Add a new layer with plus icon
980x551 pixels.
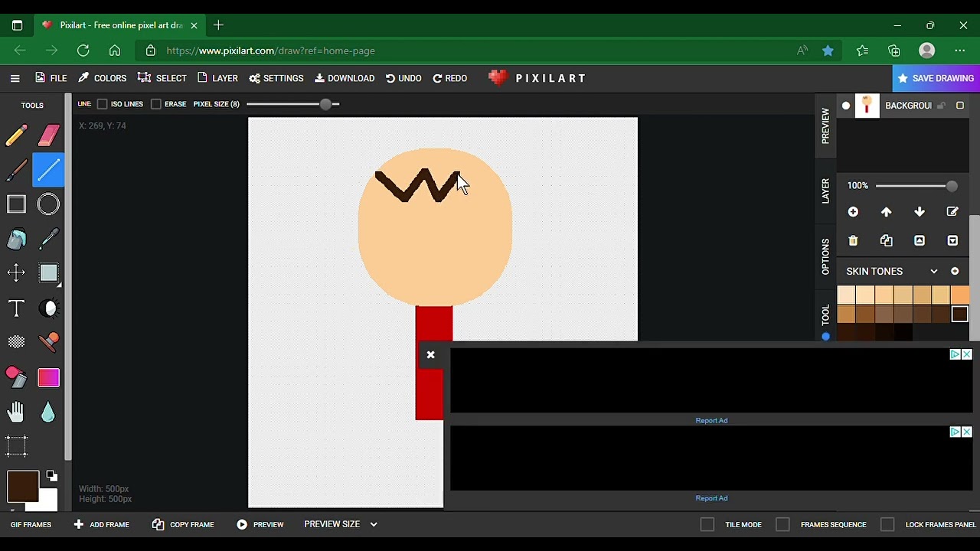(853, 212)
